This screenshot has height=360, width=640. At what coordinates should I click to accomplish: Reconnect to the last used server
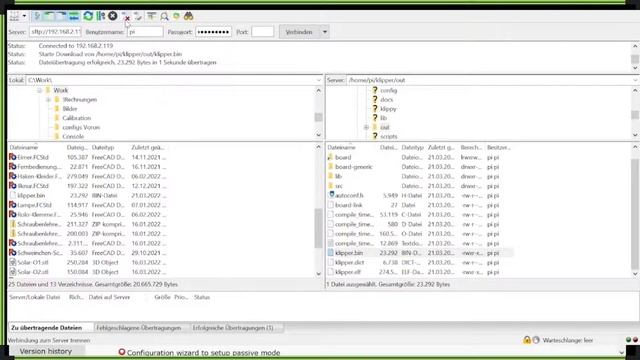point(138,16)
